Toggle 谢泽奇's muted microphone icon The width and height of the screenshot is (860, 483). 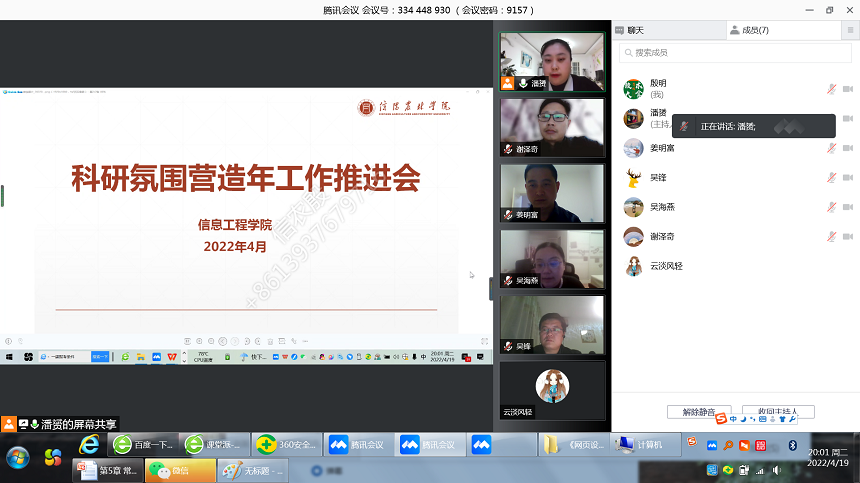(831, 237)
